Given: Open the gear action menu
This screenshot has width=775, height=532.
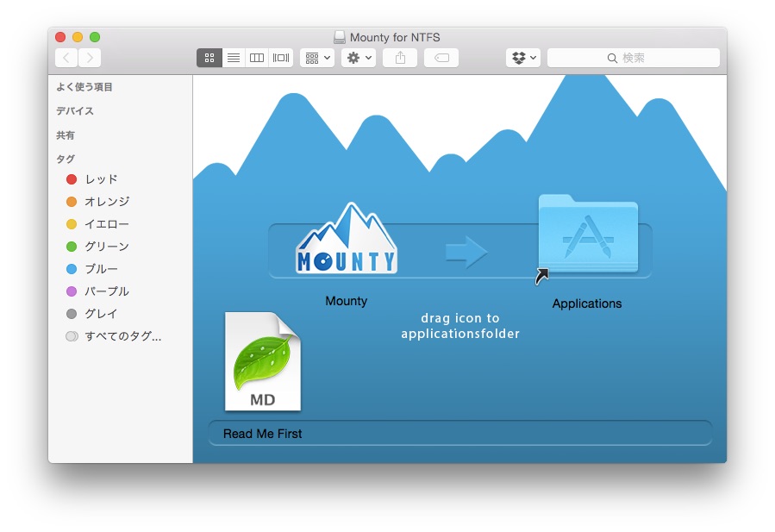Looking at the screenshot, I should [x=359, y=58].
